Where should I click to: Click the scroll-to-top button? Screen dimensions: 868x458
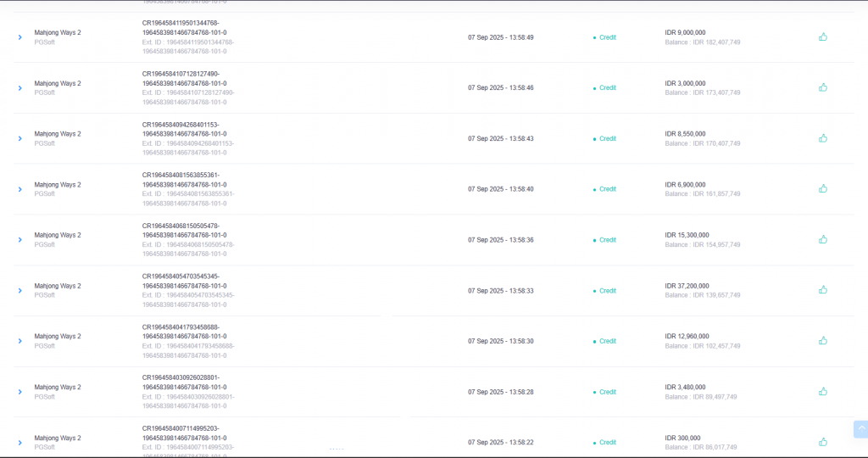click(x=860, y=429)
